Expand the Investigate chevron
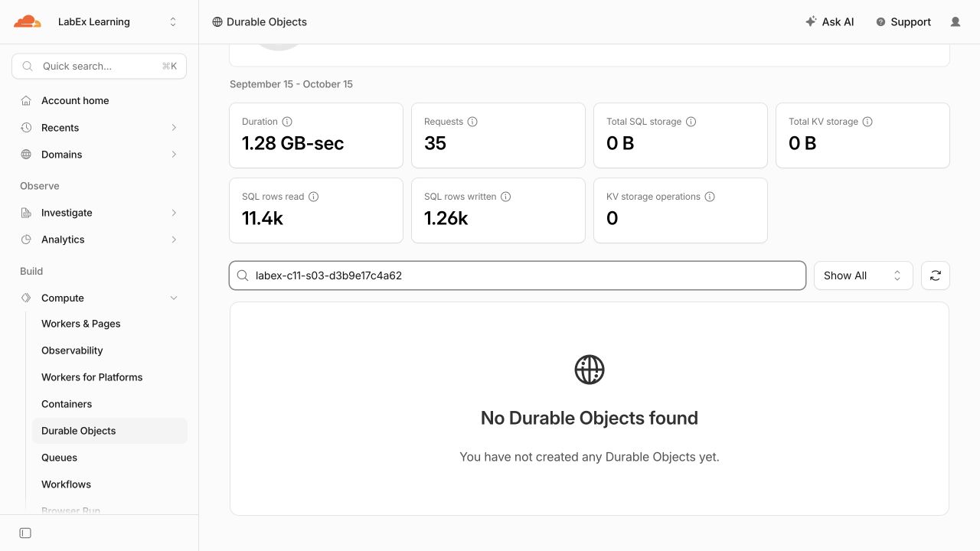The width and height of the screenshot is (980, 551). [x=174, y=212]
